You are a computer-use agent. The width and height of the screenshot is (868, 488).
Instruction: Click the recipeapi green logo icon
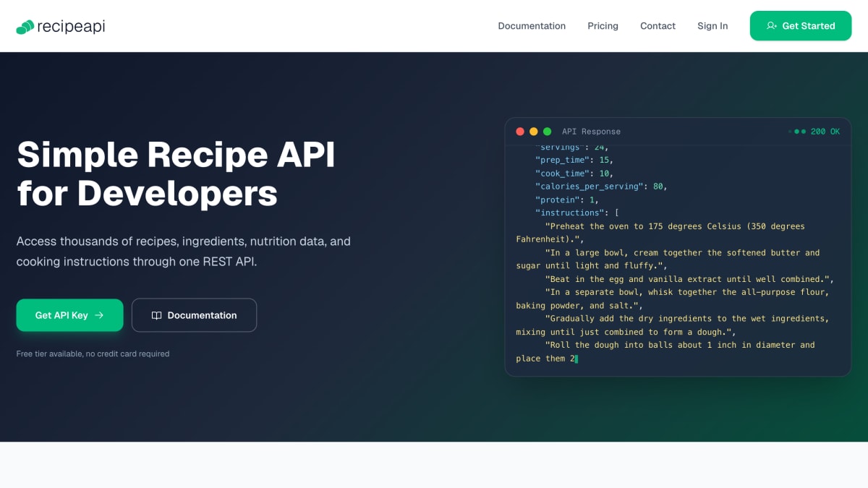(x=25, y=27)
